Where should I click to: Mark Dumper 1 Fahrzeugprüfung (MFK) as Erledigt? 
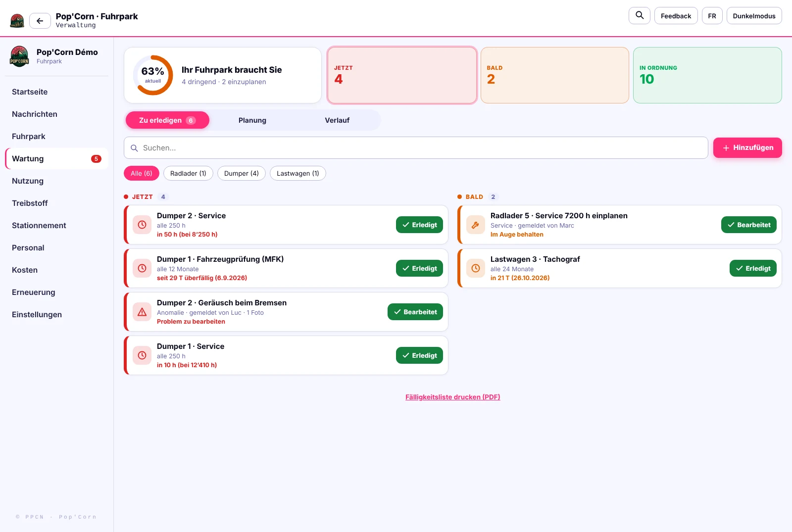coord(419,268)
